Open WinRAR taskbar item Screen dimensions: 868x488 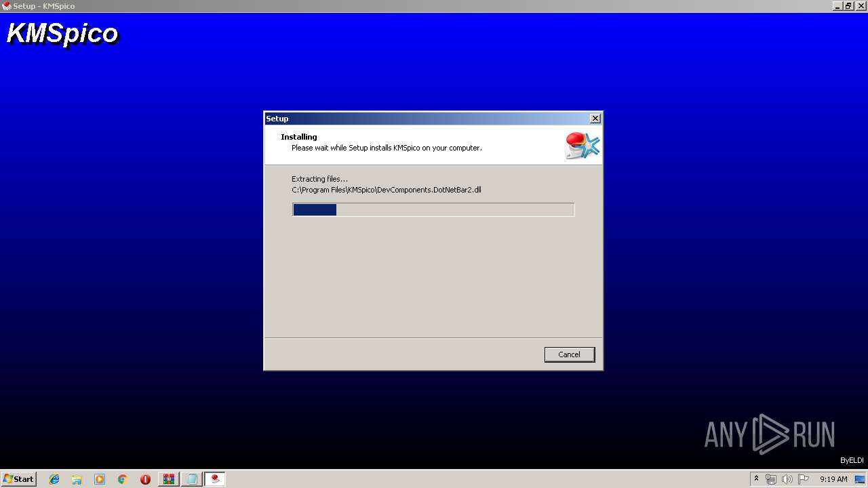(169, 479)
